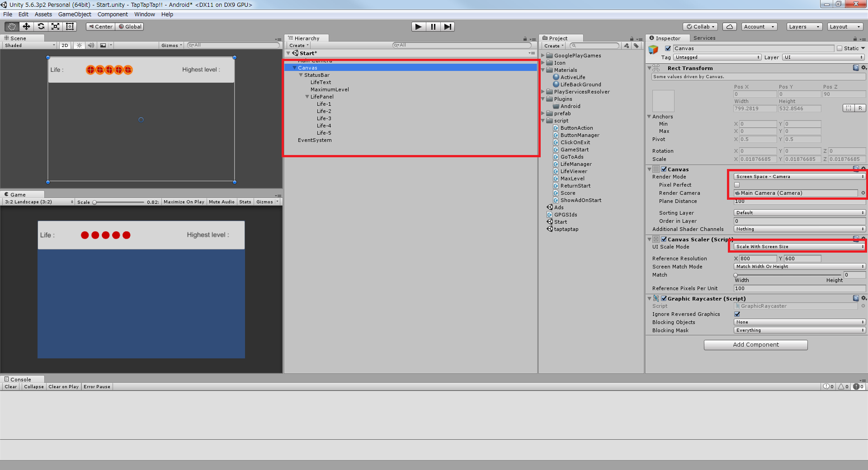Select the Rotate tool
The width and height of the screenshot is (868, 470).
click(x=41, y=27)
